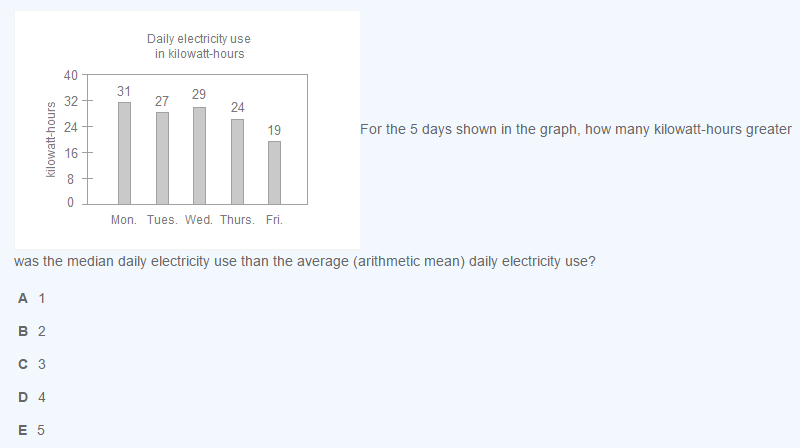Click the 40 tick on y-axis
The image size is (800, 448).
pos(70,75)
